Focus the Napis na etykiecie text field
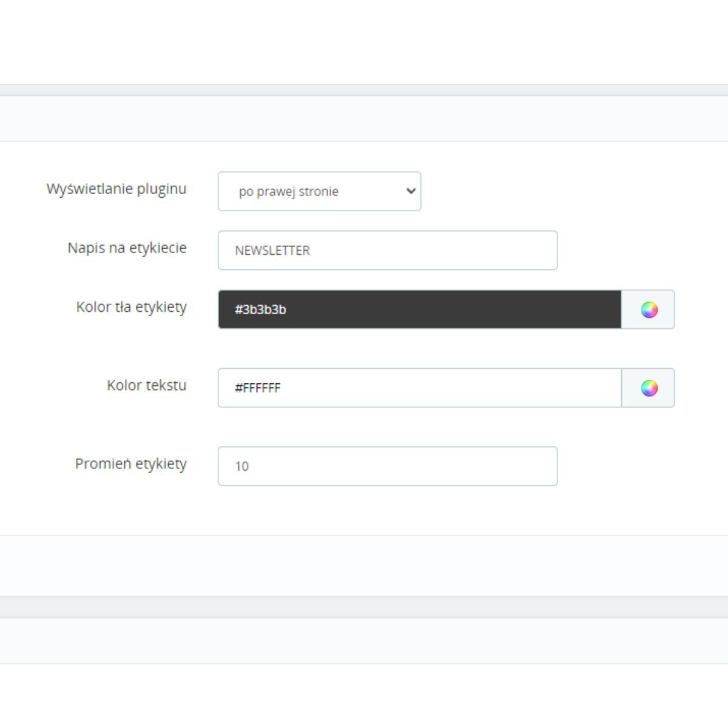Screen dimensions: 728x728 click(x=387, y=251)
